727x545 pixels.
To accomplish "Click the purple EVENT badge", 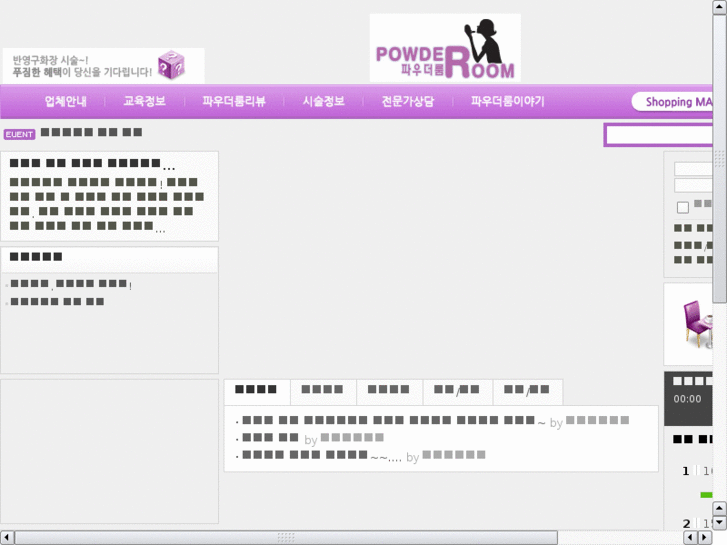I will pyautogui.click(x=19, y=134).
